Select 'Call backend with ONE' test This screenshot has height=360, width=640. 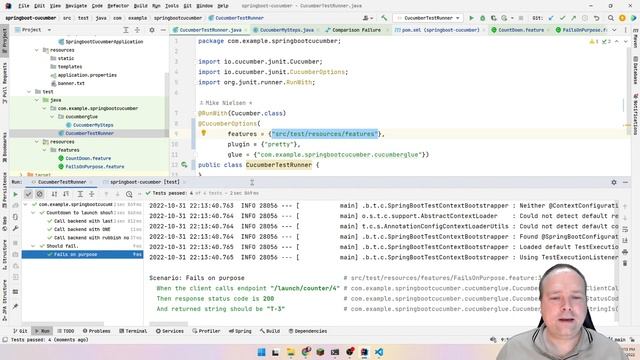tap(82, 229)
